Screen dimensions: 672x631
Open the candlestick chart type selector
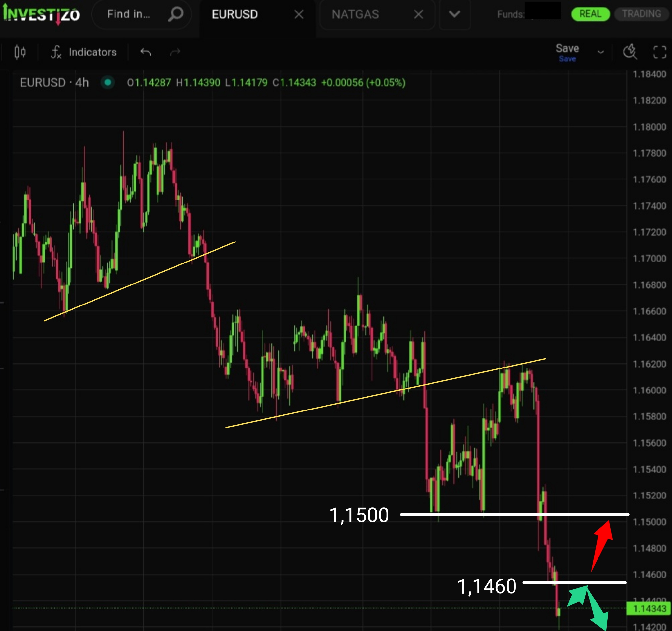(20, 52)
